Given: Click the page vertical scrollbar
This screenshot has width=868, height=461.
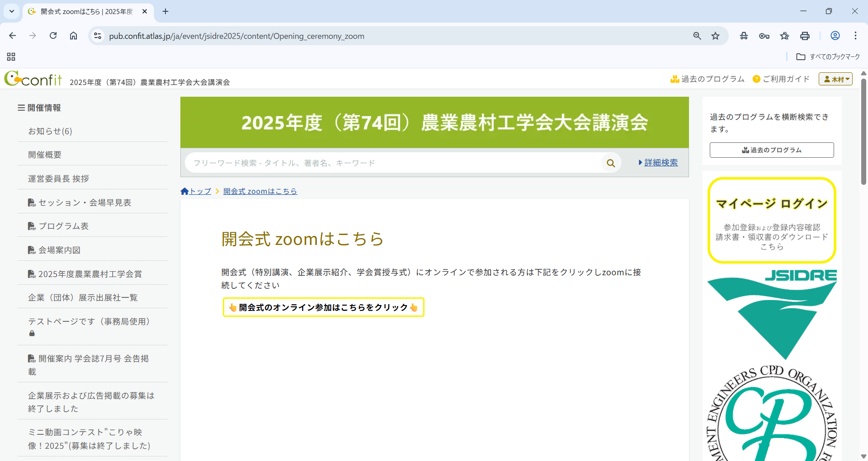Looking at the screenshot, I should (x=863, y=132).
